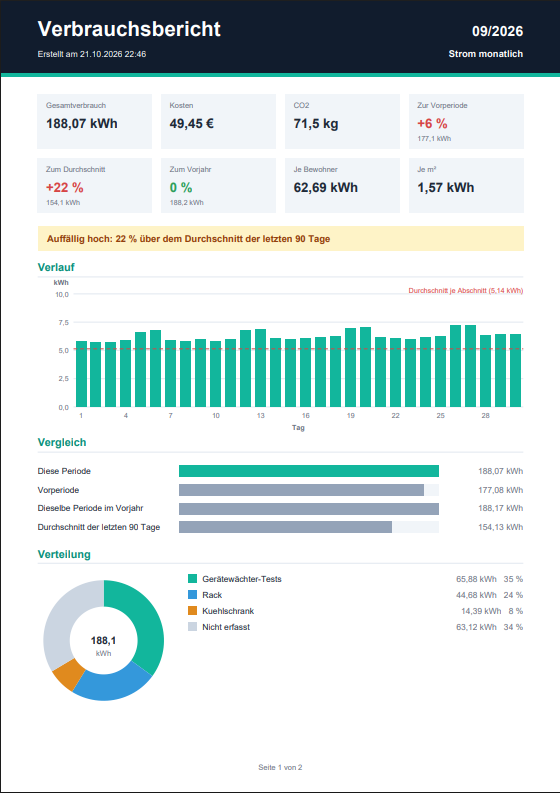Click the 44,68 kWh distribution value

tap(476, 595)
